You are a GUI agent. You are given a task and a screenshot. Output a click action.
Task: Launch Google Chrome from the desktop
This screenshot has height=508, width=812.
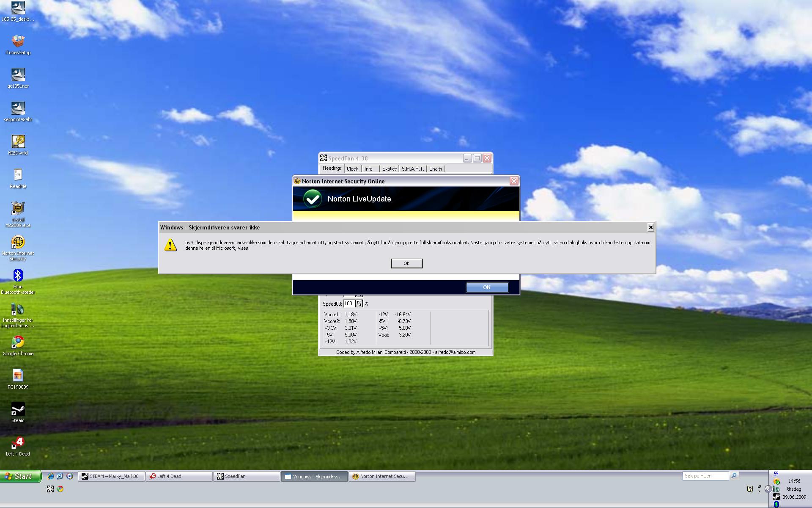(18, 345)
